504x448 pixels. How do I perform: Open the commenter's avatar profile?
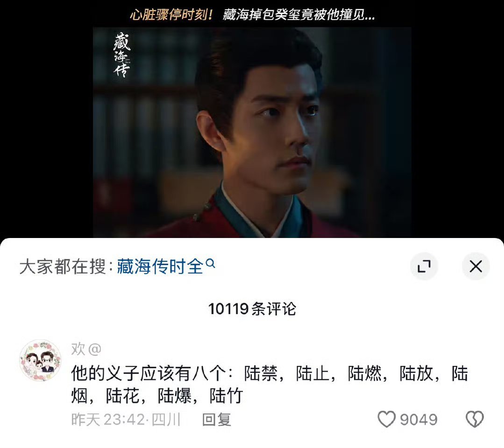click(41, 360)
